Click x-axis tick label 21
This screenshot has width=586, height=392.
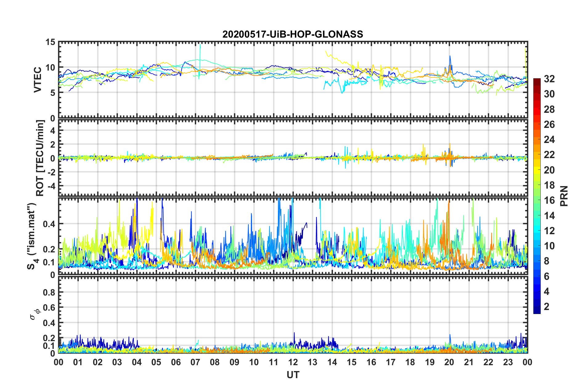click(x=469, y=362)
